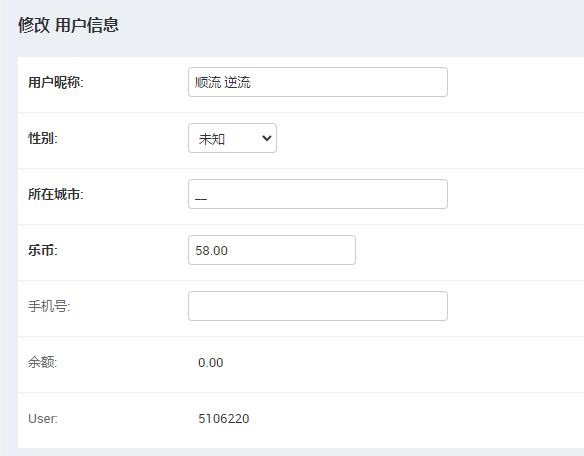584x456 pixels.
Task: Open the 性别 dropdown
Action: [232, 138]
